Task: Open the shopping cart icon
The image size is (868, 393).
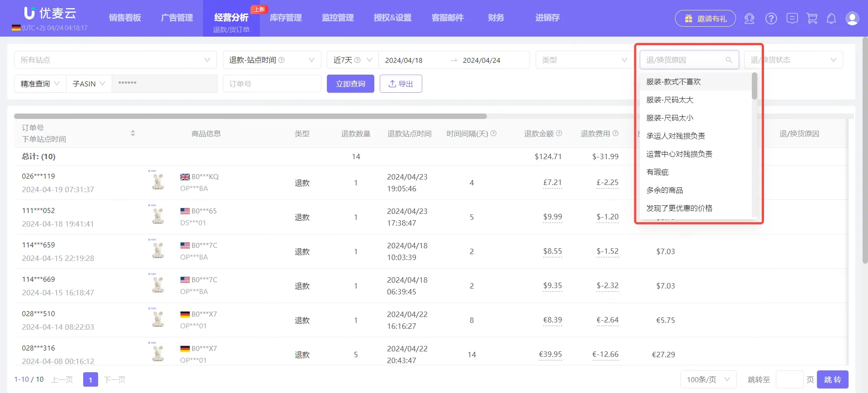Action: click(x=812, y=19)
